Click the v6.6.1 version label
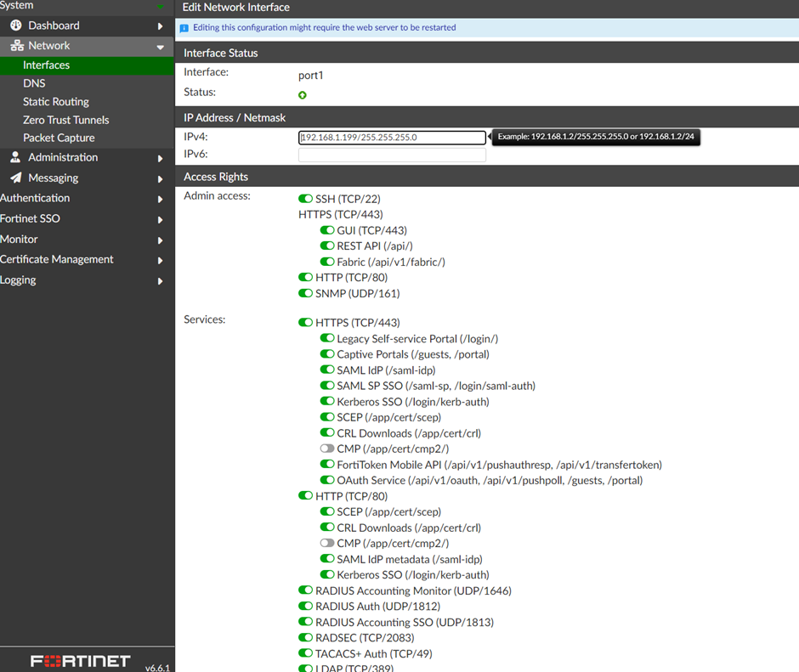Viewport: 799px width, 672px height. click(157, 668)
